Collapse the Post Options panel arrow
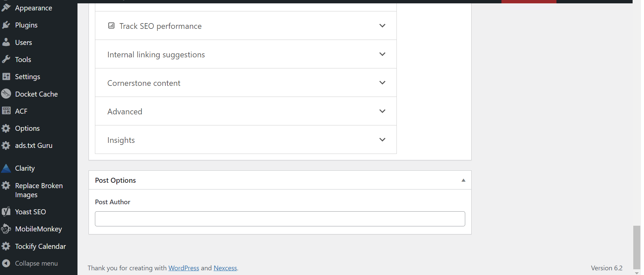 pos(464,180)
